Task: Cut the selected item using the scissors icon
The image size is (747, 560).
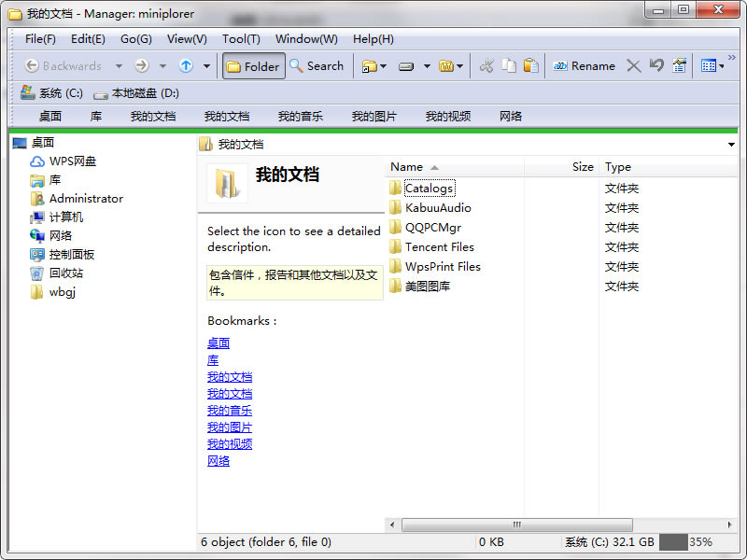Action: pos(485,65)
